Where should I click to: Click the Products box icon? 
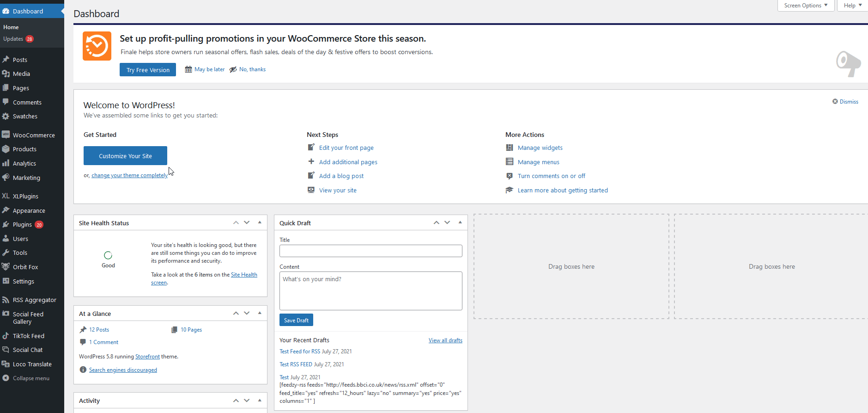point(6,149)
